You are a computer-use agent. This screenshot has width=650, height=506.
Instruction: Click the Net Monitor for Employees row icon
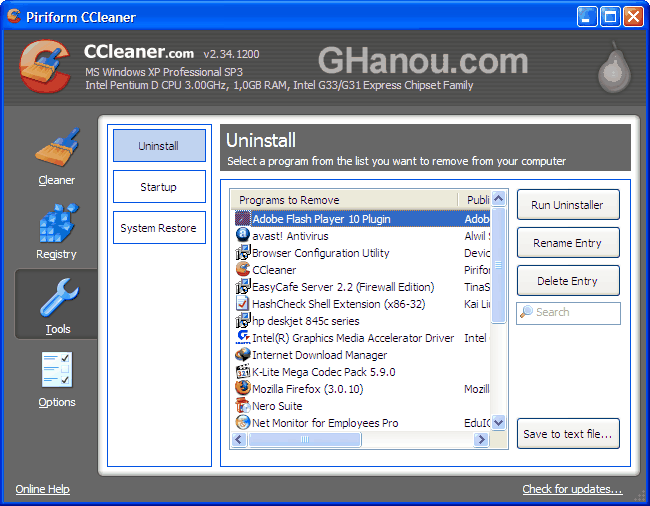[x=243, y=422]
